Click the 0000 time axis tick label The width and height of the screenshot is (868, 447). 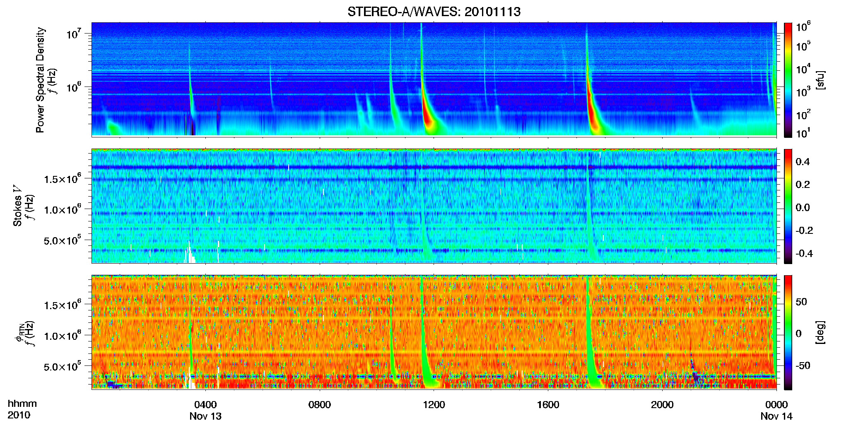coord(776,405)
